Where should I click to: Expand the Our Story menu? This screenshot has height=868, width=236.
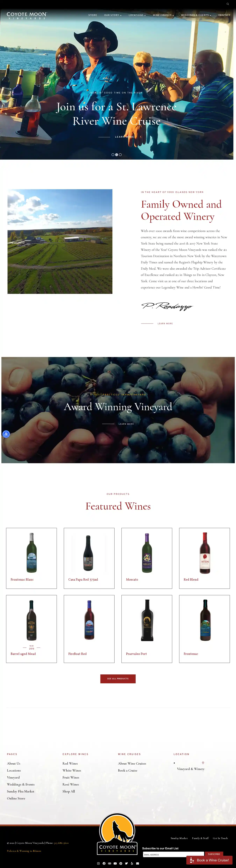(x=113, y=15)
